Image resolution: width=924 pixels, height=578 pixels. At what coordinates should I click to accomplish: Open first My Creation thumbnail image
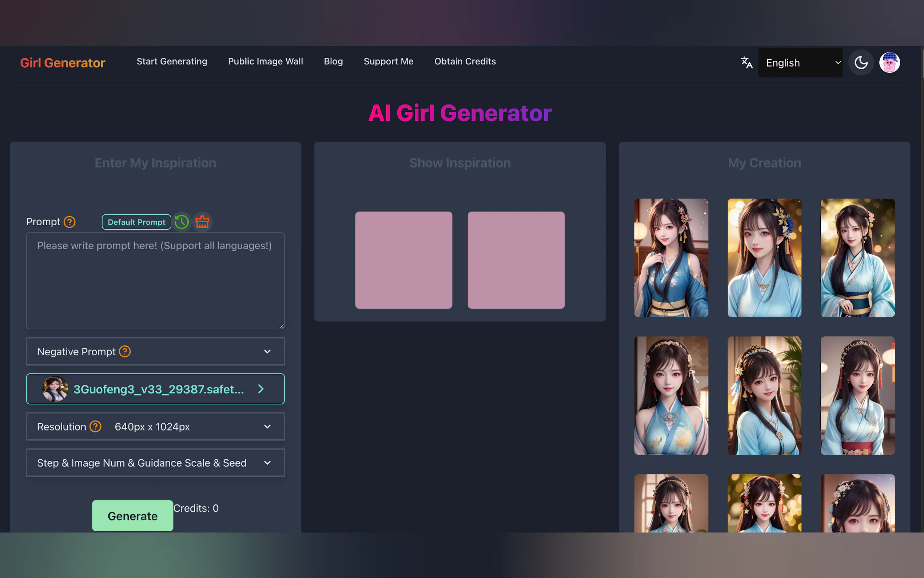click(671, 258)
